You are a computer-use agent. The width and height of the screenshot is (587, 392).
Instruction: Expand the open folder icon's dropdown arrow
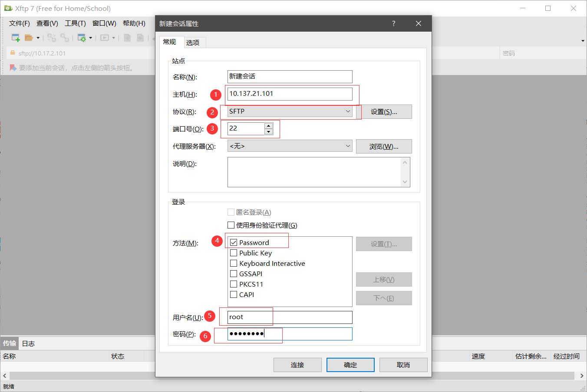38,38
